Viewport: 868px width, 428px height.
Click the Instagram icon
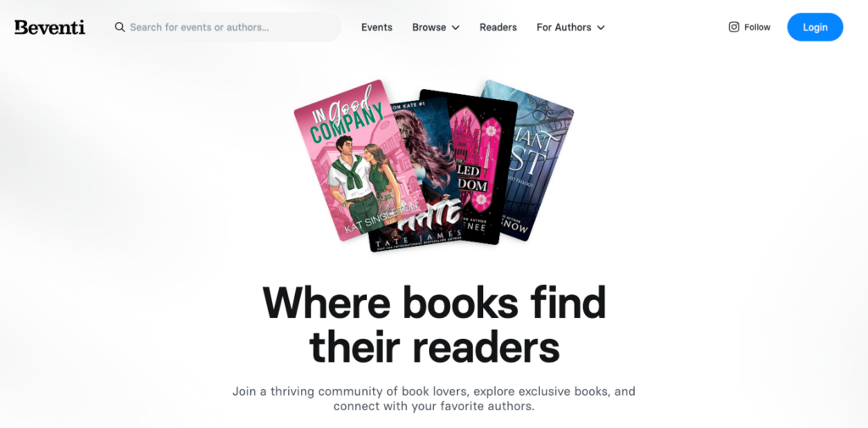[733, 27]
